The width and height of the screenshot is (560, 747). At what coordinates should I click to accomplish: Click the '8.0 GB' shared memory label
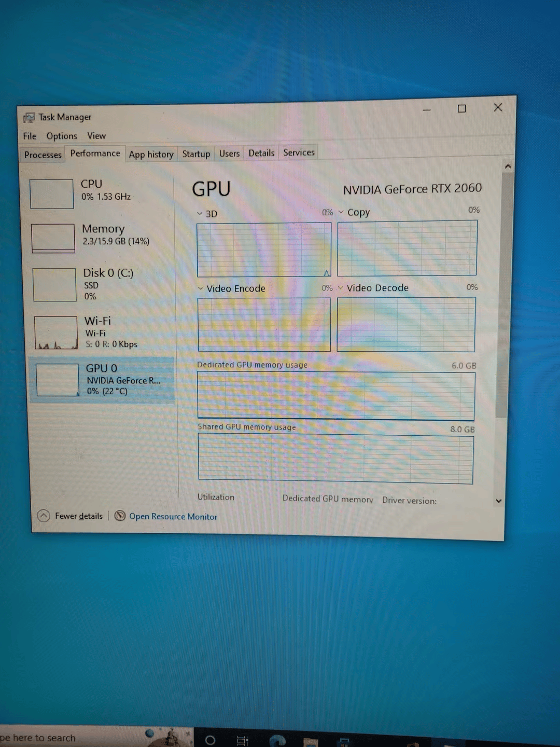coord(462,430)
